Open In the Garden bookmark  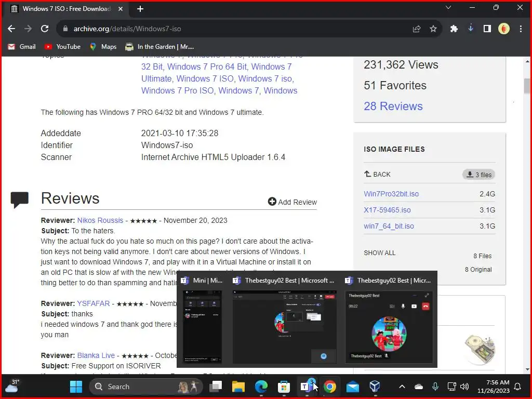(159, 47)
